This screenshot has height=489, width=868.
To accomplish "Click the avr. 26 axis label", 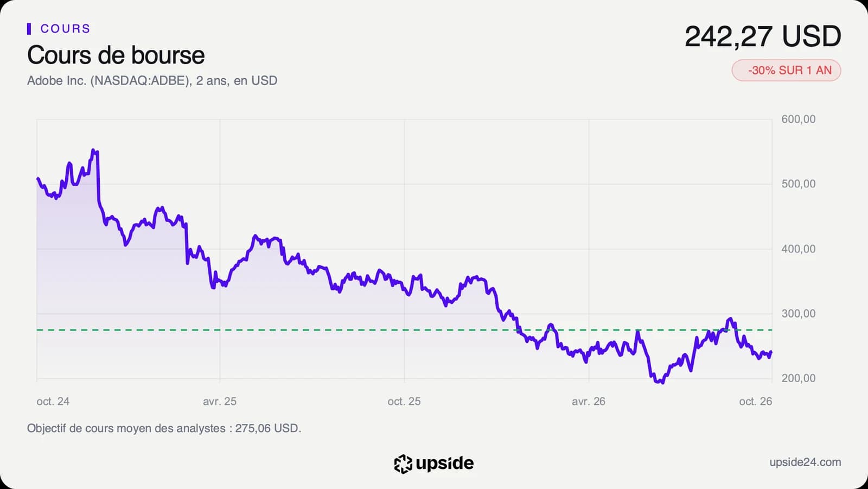I will coord(589,402).
